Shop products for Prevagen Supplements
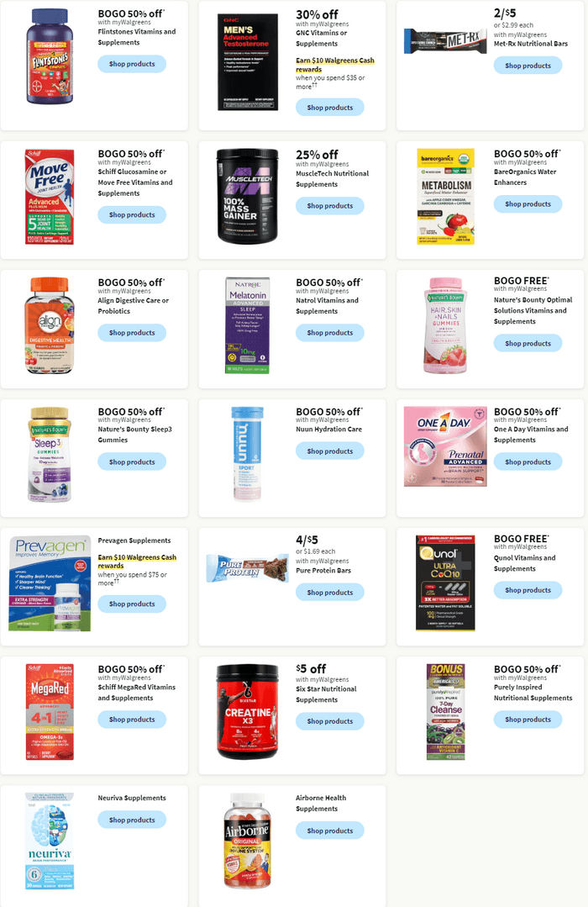588x907 pixels. point(132,604)
